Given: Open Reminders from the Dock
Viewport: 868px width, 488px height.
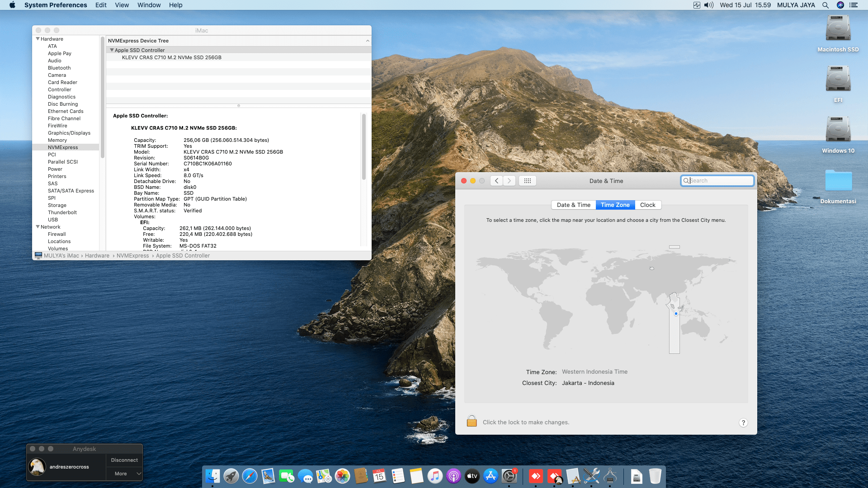Looking at the screenshot, I should (398, 476).
